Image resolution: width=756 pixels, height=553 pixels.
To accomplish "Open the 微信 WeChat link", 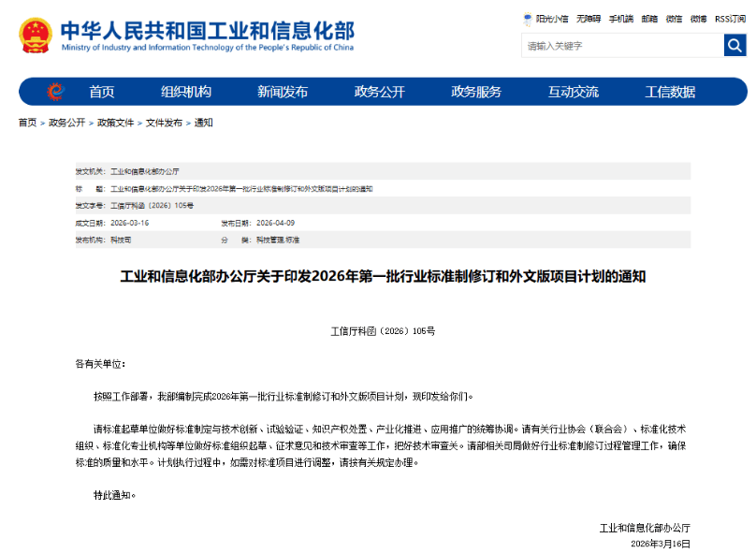I will (674, 19).
